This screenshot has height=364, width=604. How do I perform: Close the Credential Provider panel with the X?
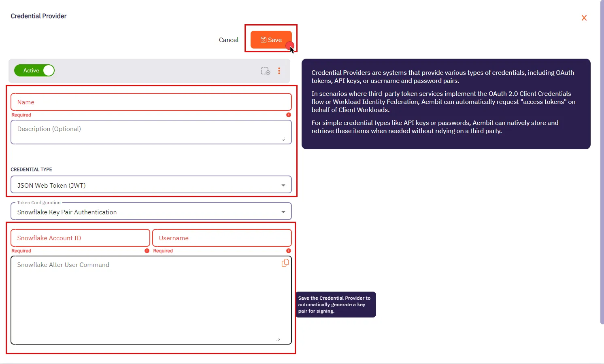click(x=584, y=18)
